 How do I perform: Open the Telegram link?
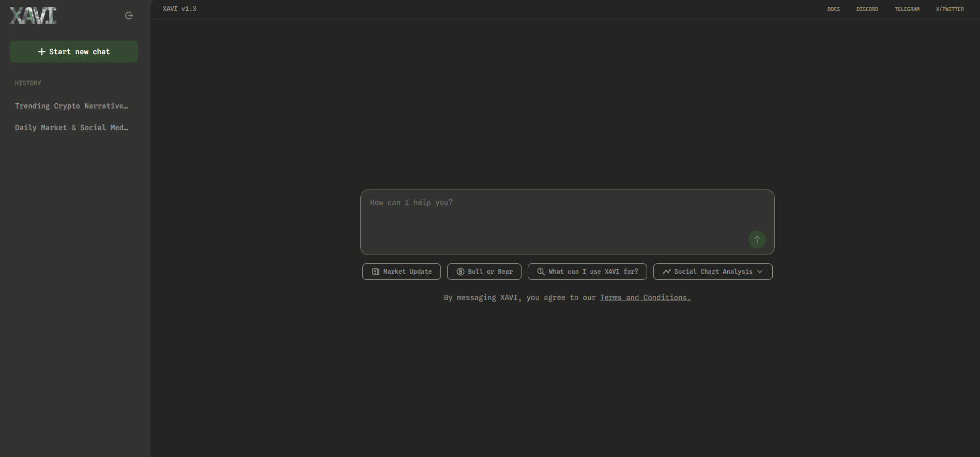coord(907,9)
